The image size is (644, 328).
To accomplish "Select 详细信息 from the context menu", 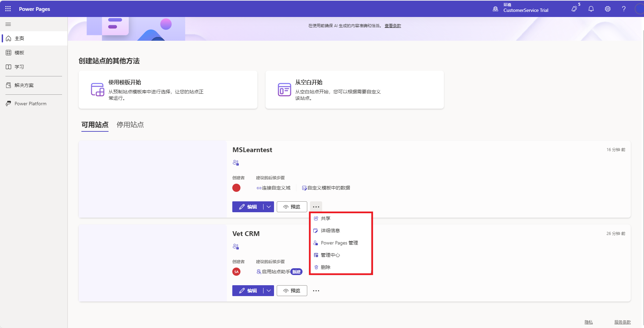I will point(341,231).
